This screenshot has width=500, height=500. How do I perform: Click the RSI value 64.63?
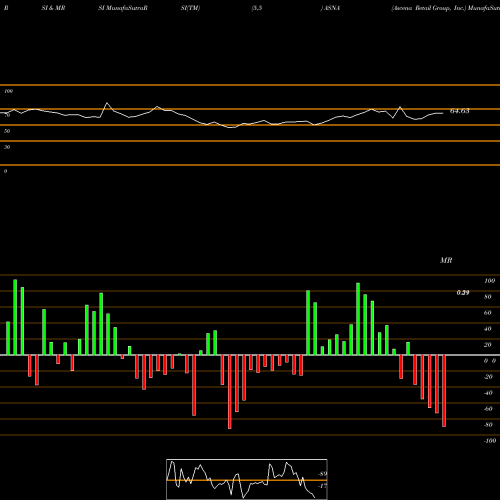460,111
